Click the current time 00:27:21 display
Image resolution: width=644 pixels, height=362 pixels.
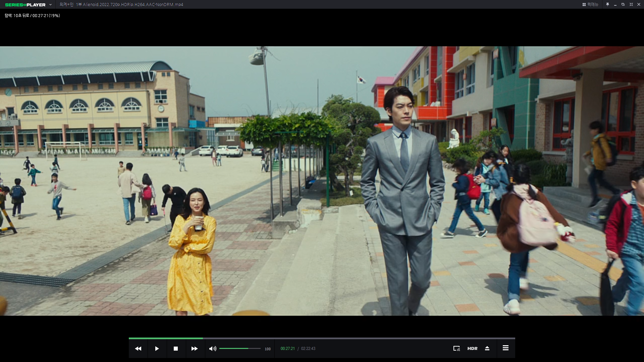[287, 349]
